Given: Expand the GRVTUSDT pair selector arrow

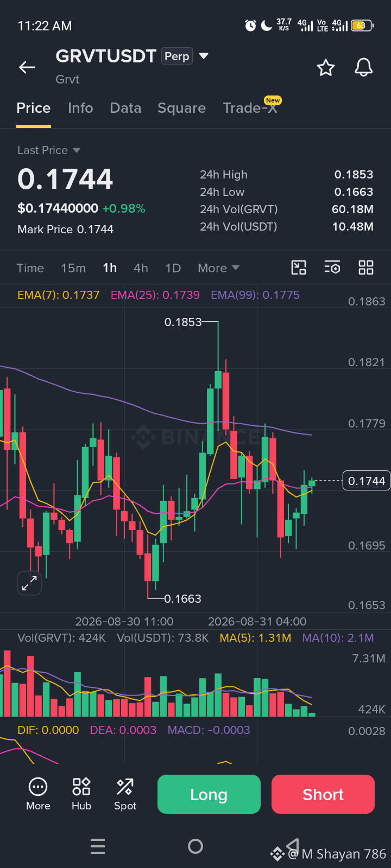Looking at the screenshot, I should 204,56.
